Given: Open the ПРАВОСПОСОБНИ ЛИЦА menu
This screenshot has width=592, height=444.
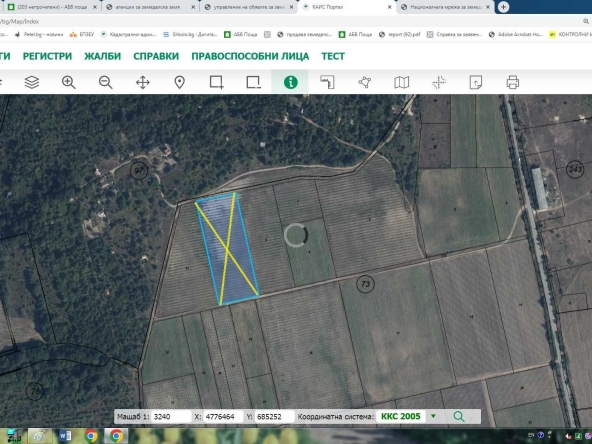Looking at the screenshot, I should coord(250,56).
